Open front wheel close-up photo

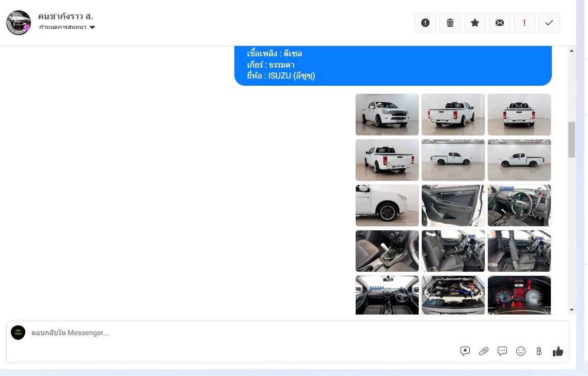(x=387, y=205)
